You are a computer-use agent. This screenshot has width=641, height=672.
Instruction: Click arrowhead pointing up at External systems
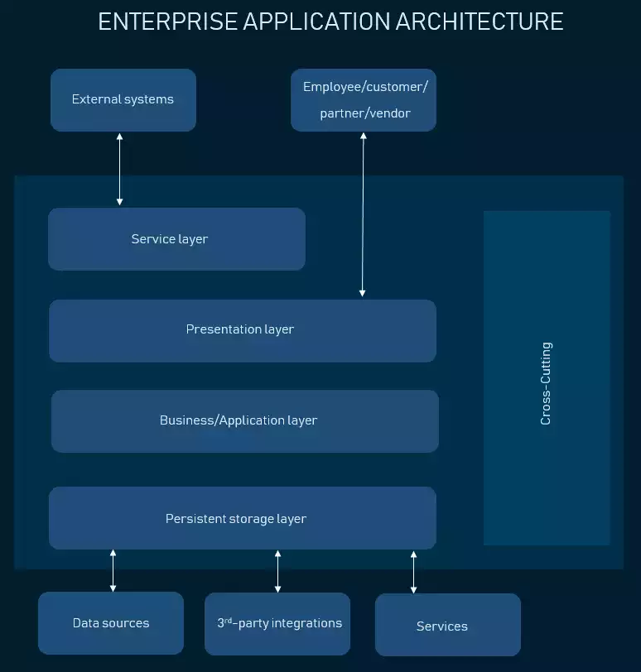coord(120,137)
